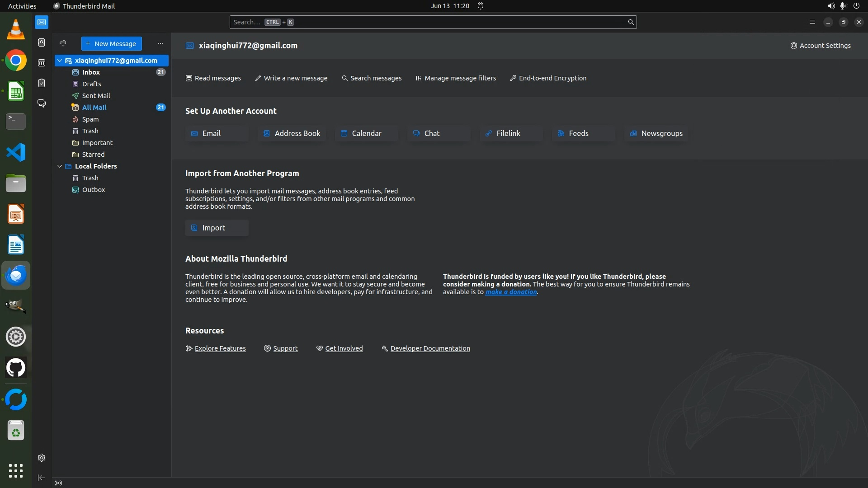Click the New Message button

(111, 43)
